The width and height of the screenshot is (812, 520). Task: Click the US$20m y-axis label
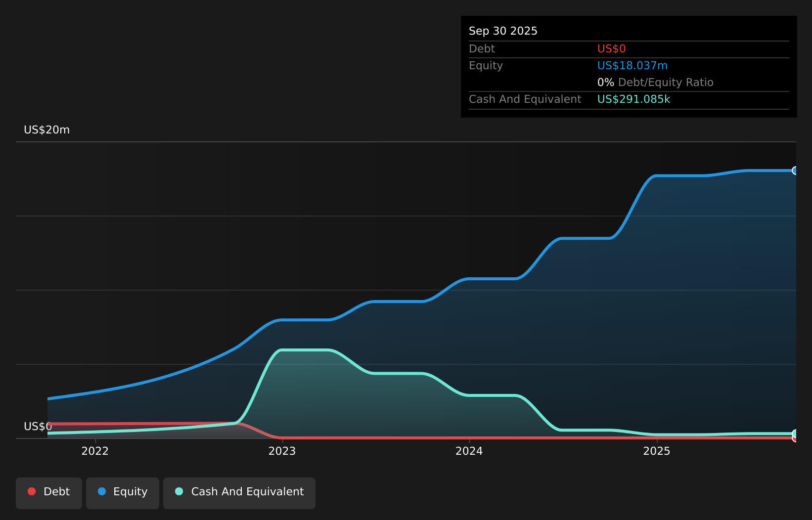(x=47, y=130)
